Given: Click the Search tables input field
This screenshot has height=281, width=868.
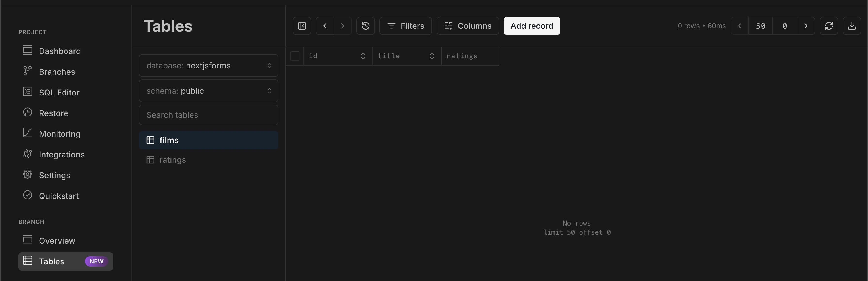Looking at the screenshot, I should pyautogui.click(x=208, y=115).
